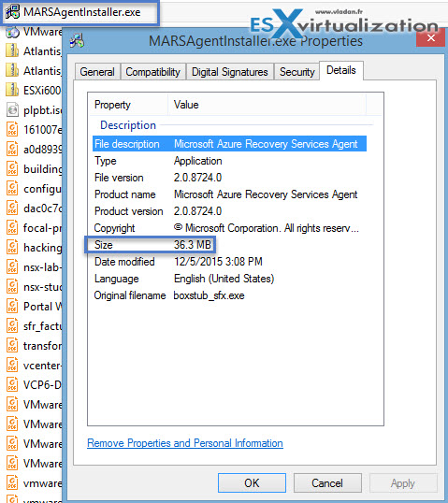Select the Language English row
Image resolution: width=448 pixels, height=503 pixels.
point(229,279)
